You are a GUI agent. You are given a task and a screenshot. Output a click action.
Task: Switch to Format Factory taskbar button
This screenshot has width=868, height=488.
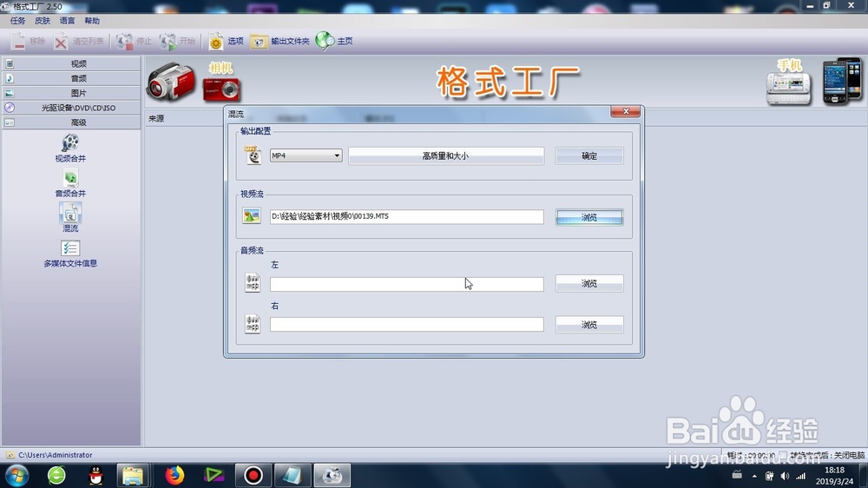tap(332, 475)
